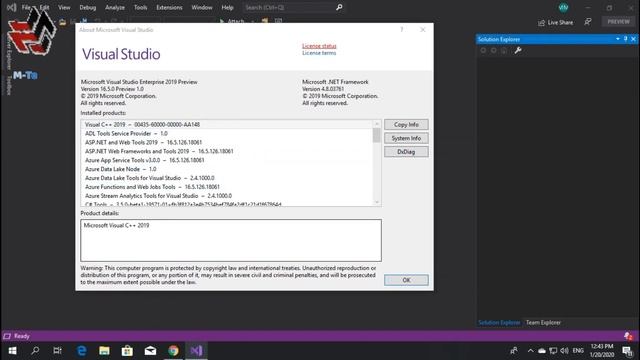Open the Window menu

[202, 7]
